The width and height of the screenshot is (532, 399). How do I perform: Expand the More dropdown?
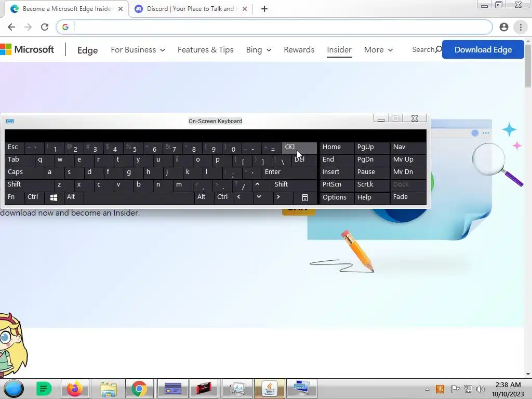coord(378,50)
